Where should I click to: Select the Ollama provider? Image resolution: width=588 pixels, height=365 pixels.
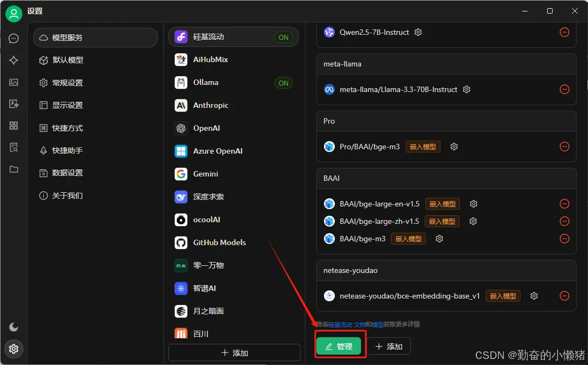point(234,82)
